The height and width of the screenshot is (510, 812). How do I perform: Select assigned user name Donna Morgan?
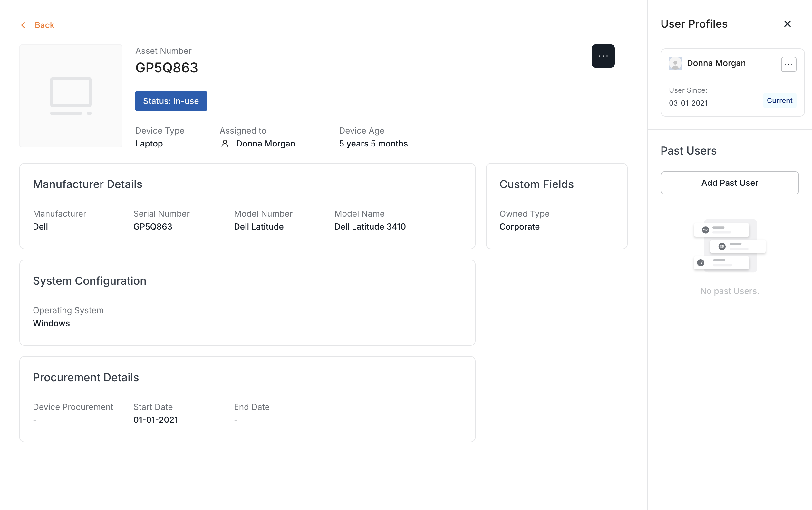[x=266, y=144]
